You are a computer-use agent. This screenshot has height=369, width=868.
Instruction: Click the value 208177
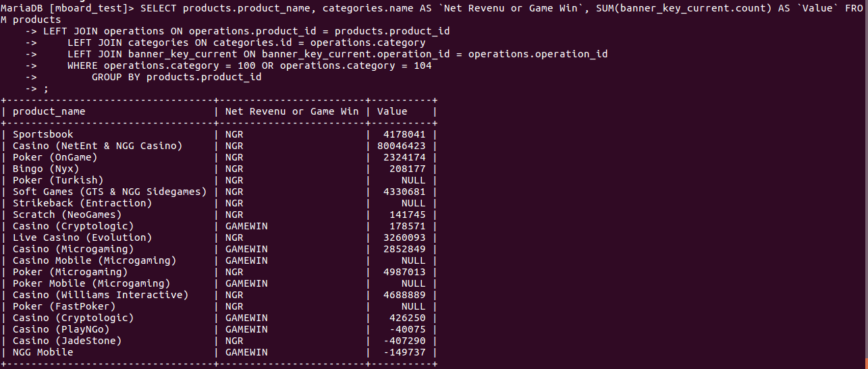pyautogui.click(x=408, y=169)
